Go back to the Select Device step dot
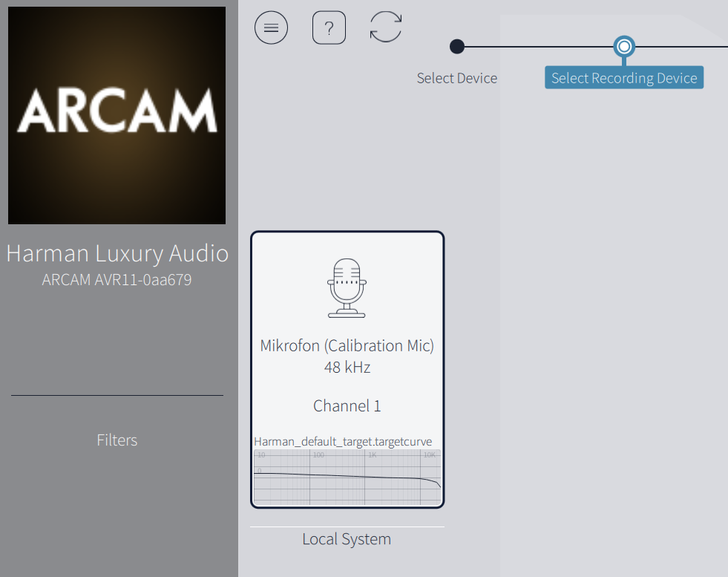Viewport: 728px width, 577px height. (457, 47)
